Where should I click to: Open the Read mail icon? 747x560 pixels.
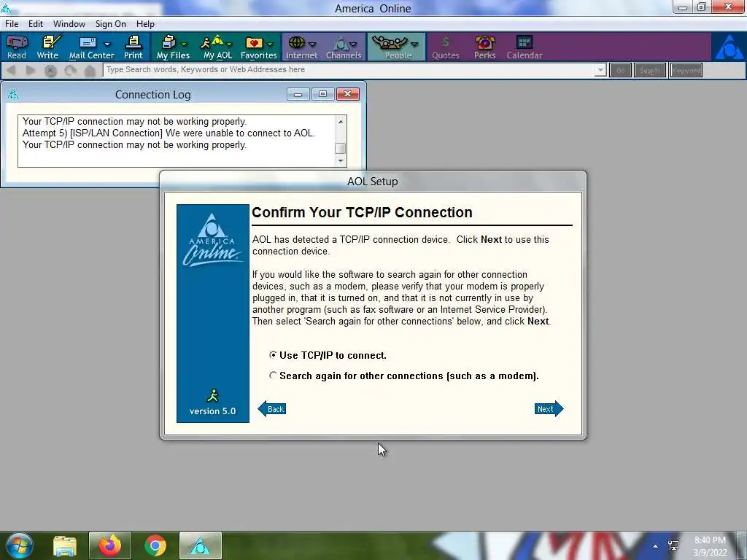17,47
